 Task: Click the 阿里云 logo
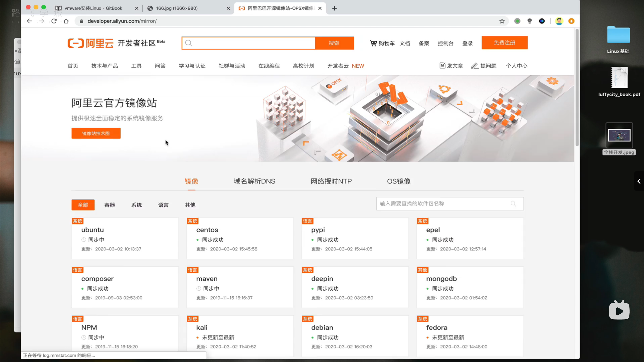[90, 43]
